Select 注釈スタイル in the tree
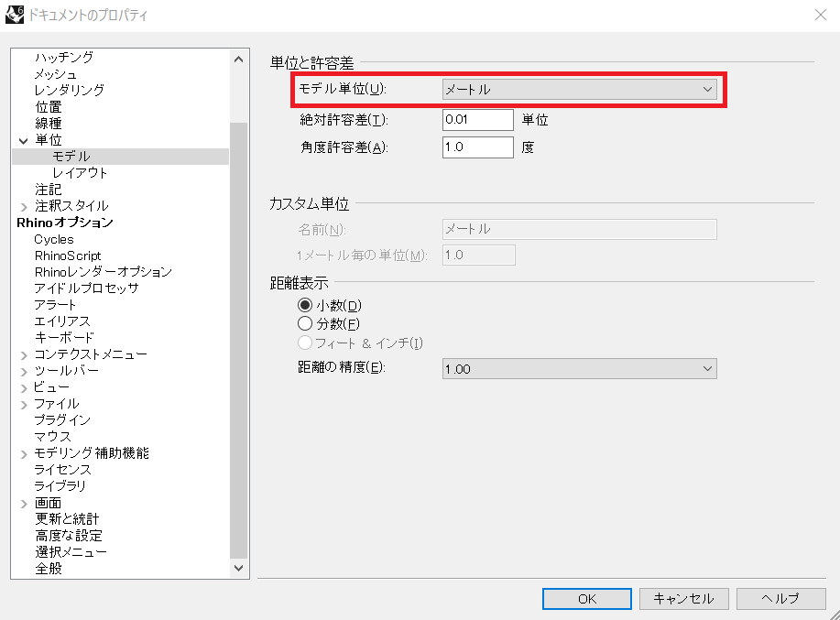The image size is (840, 620). pos(71,205)
